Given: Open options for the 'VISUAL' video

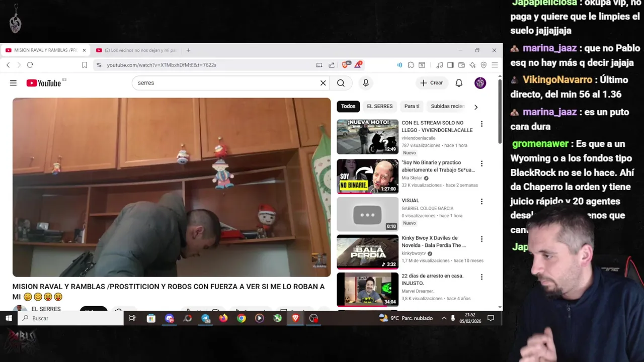Looking at the screenshot, I should (x=481, y=201).
